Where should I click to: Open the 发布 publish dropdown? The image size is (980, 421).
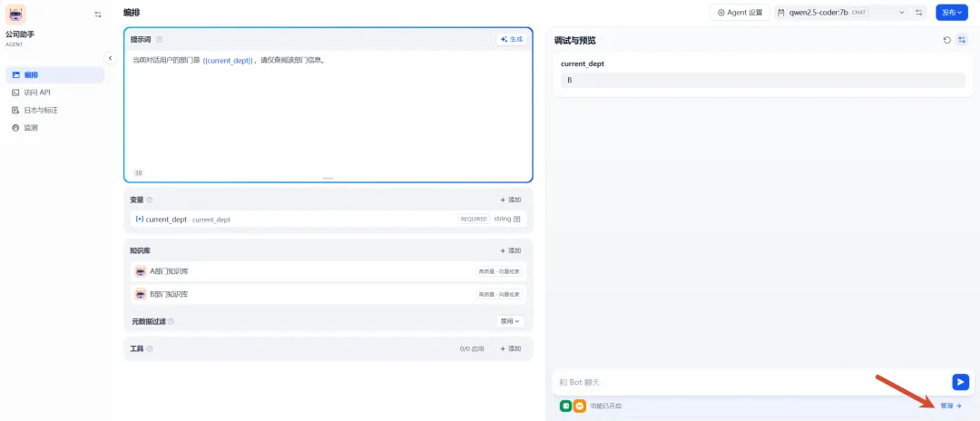[951, 13]
